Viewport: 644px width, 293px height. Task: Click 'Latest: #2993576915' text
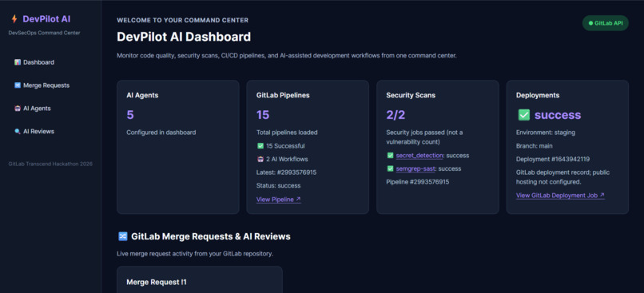point(286,172)
